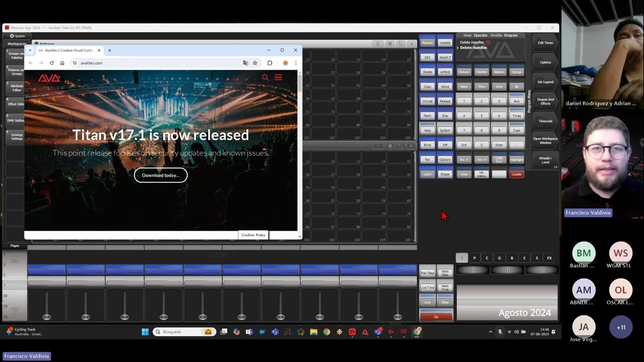Select DMX Settings workspace
The width and height of the screenshot is (644, 362).
click(15, 121)
